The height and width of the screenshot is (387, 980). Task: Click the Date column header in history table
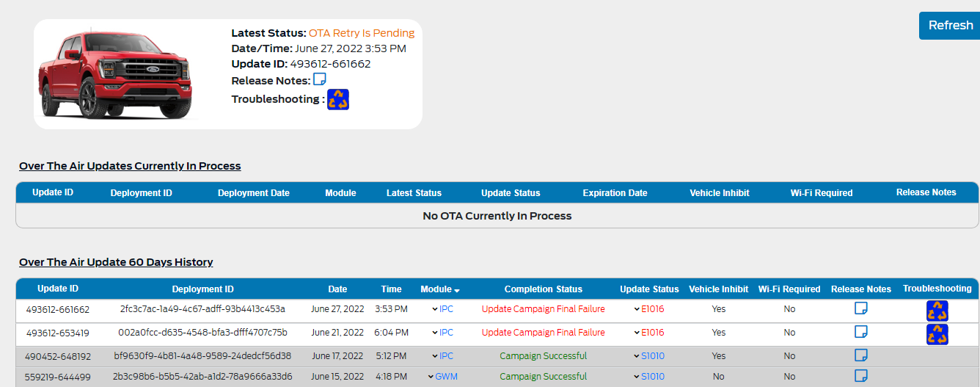tap(337, 289)
